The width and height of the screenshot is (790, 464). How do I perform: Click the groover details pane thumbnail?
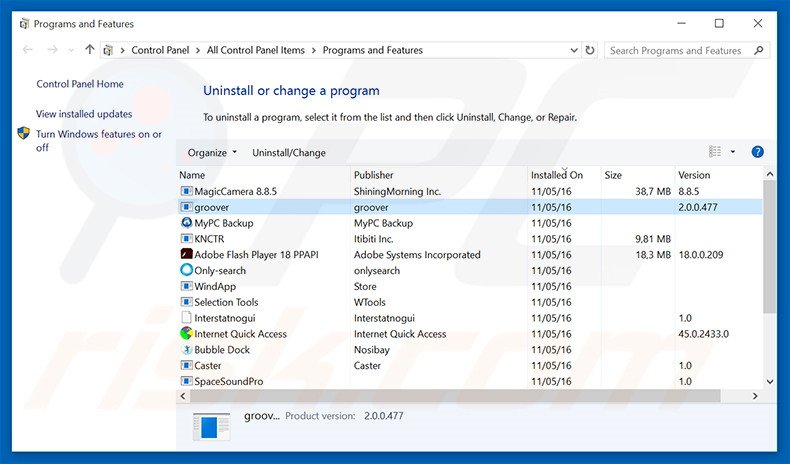tap(212, 427)
